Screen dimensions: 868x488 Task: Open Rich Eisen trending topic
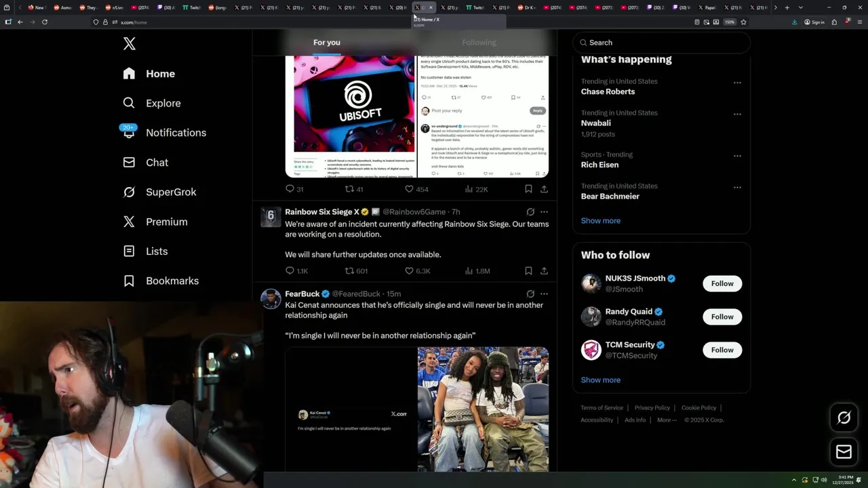coord(599,165)
